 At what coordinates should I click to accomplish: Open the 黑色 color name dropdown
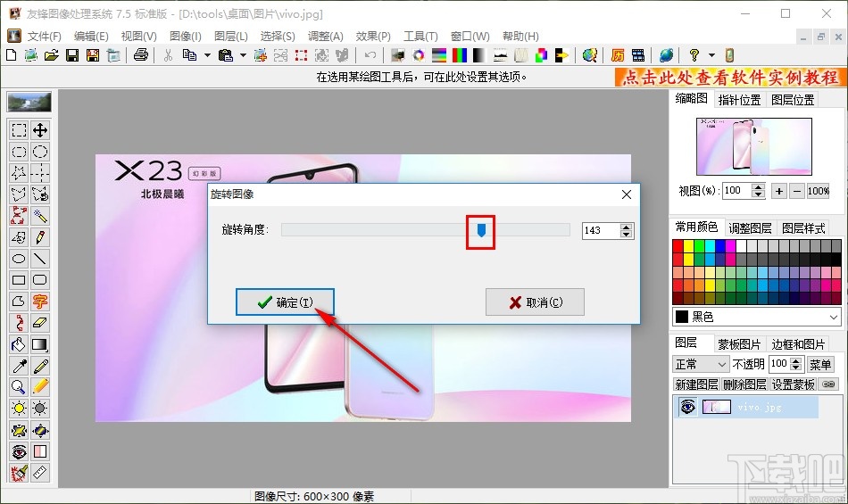834,317
